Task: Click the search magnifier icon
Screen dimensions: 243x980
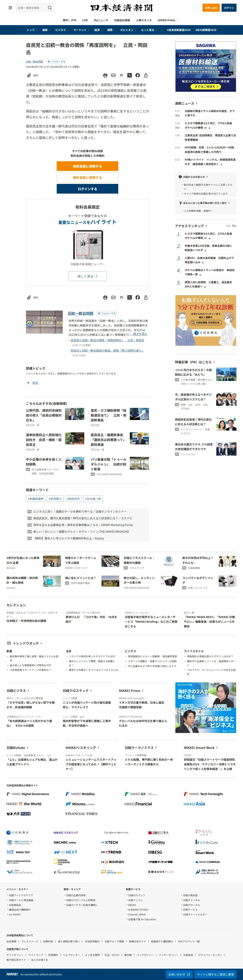Action: (50, 8)
